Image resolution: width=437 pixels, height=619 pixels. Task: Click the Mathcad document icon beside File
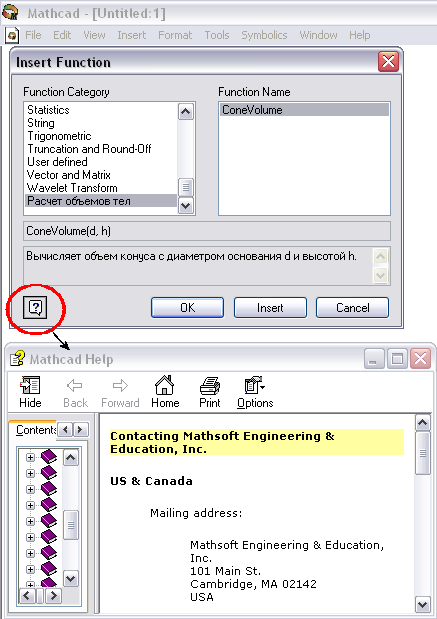[x=12, y=35]
